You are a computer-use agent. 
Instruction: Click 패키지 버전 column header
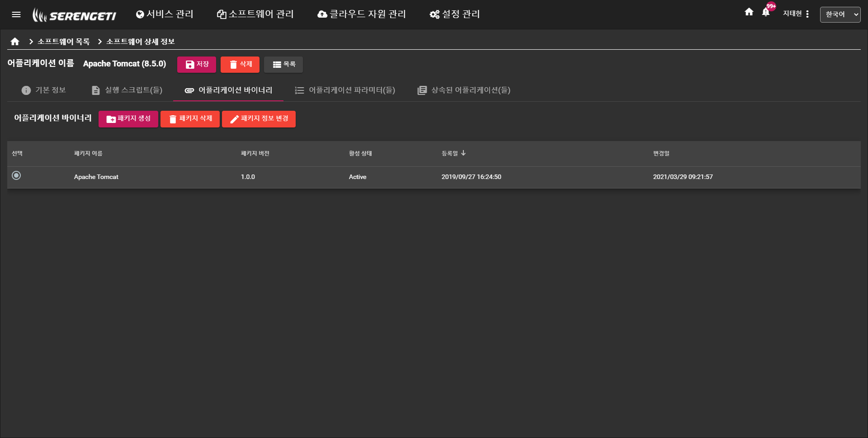click(x=255, y=154)
